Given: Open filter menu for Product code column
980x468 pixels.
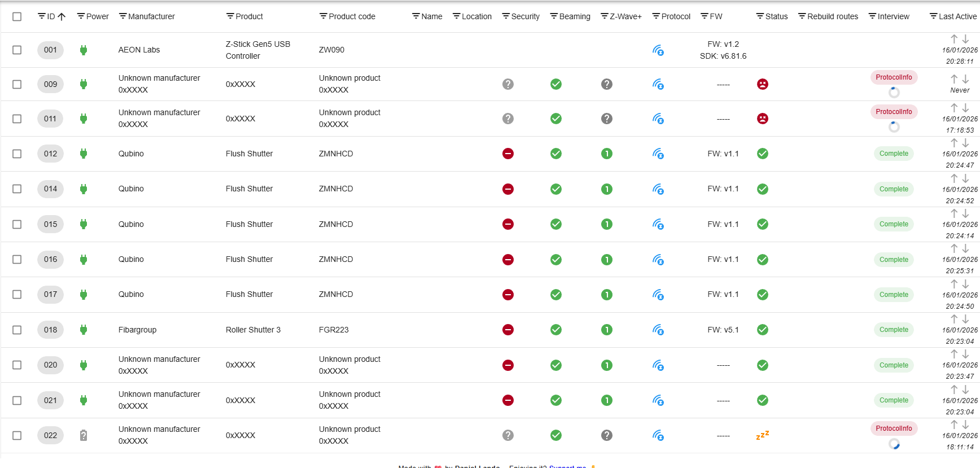Looking at the screenshot, I should 323,16.
